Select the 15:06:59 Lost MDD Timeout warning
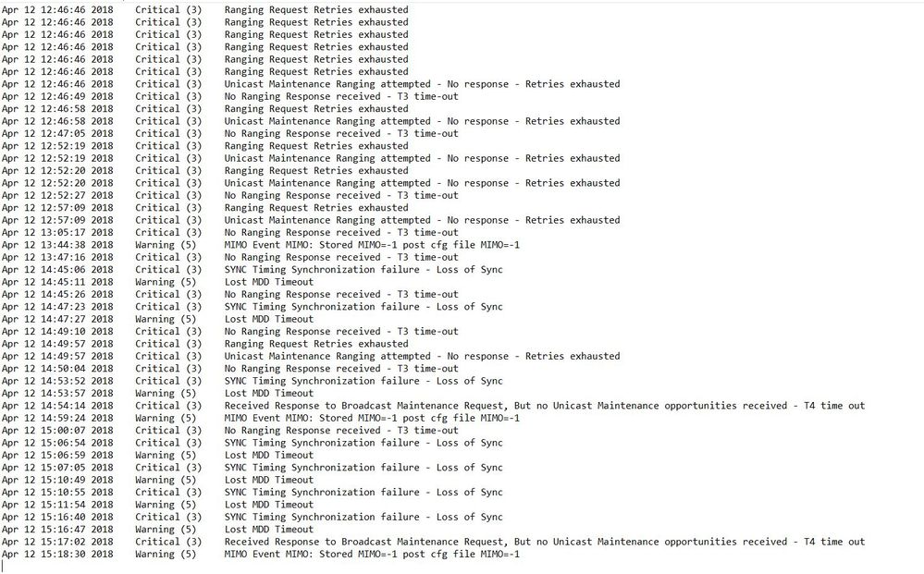Image resolution: width=924 pixels, height=574 pixels. coord(269,455)
